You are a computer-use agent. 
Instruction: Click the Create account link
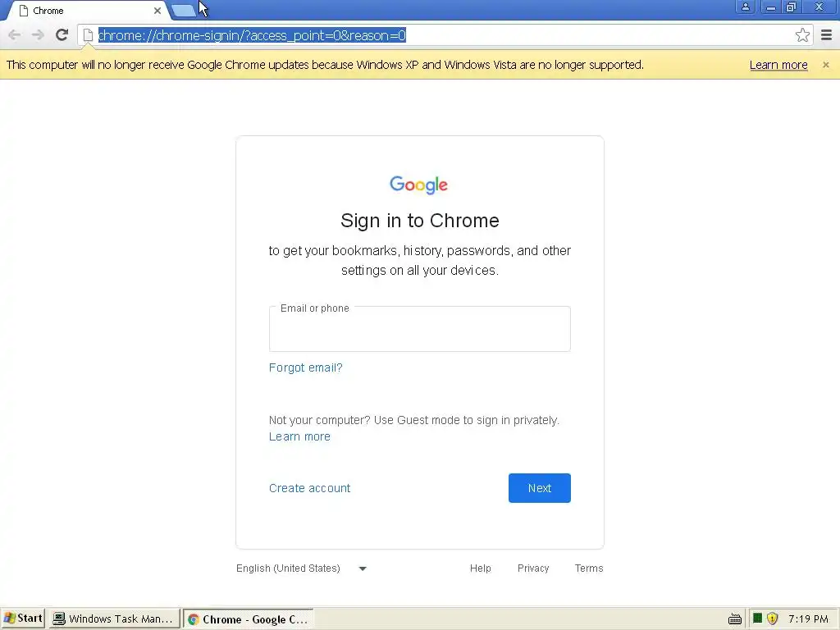pos(309,488)
